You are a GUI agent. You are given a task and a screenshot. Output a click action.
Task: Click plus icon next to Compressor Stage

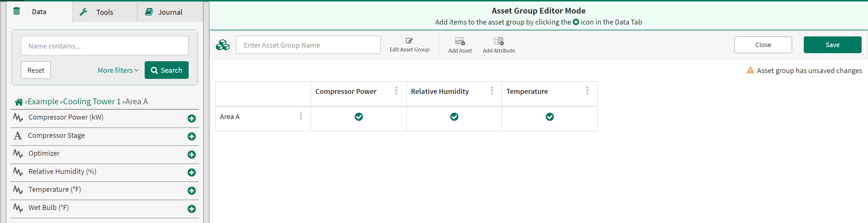[x=191, y=137]
